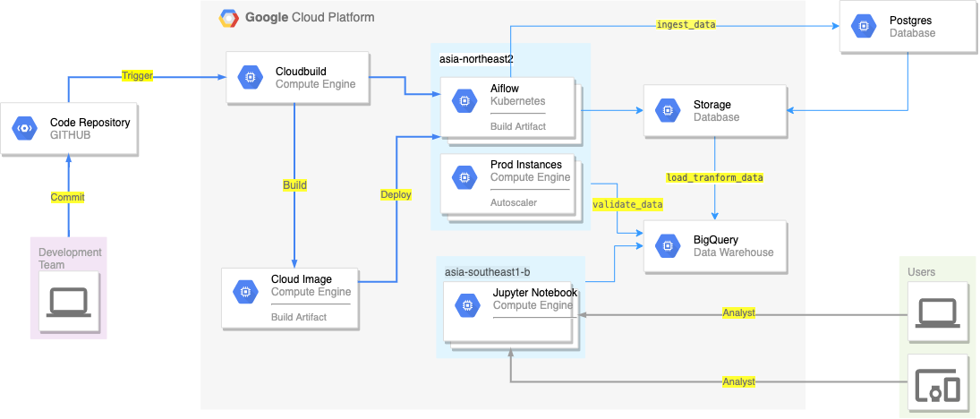980x419 pixels.
Task: Click the BigQuery title text
Action: point(716,240)
